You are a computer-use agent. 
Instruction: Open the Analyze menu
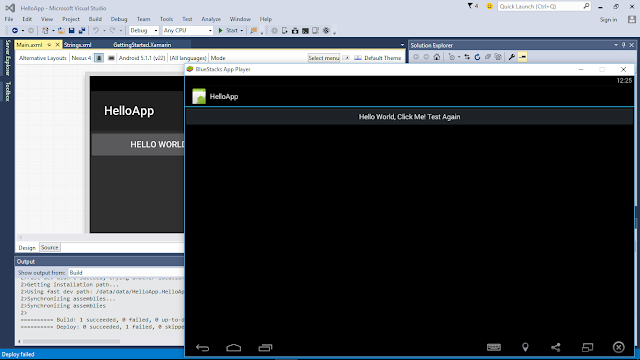[211, 19]
